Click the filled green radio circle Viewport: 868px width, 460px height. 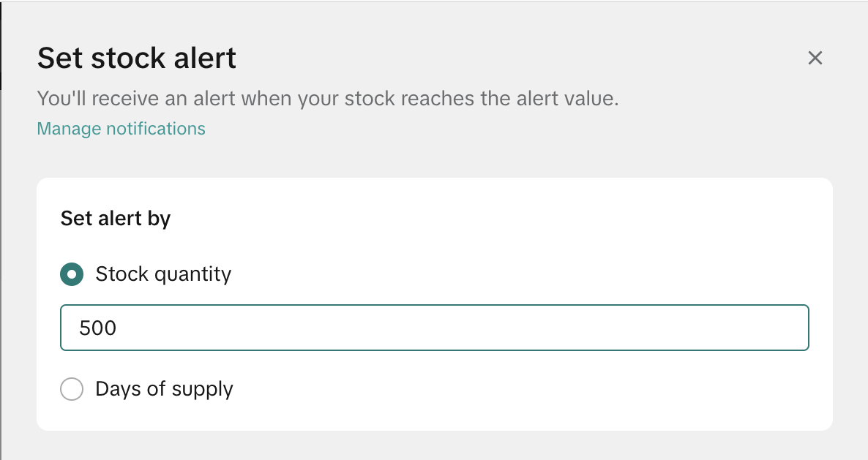pos(72,274)
